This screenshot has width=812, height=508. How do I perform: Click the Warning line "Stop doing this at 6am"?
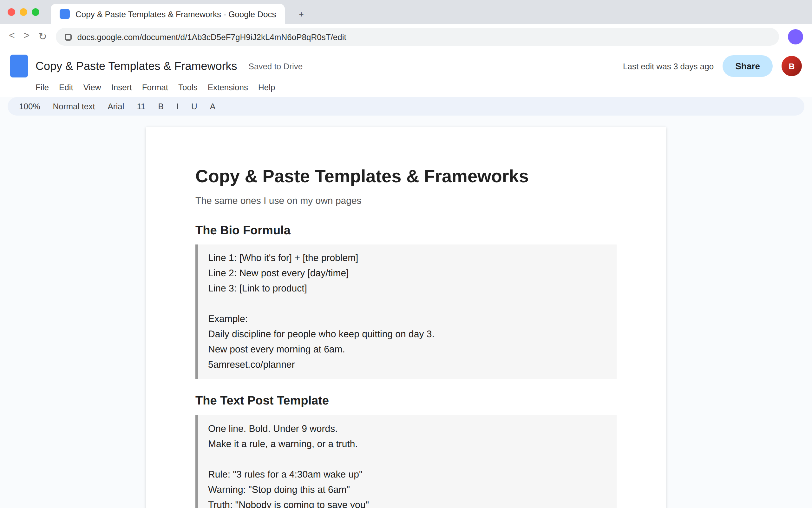(279, 490)
